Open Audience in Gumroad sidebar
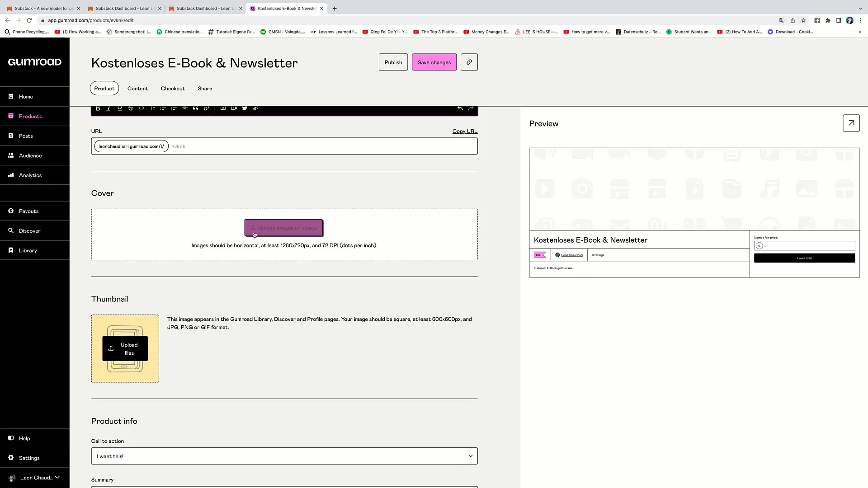The image size is (868, 488). pos(35,155)
